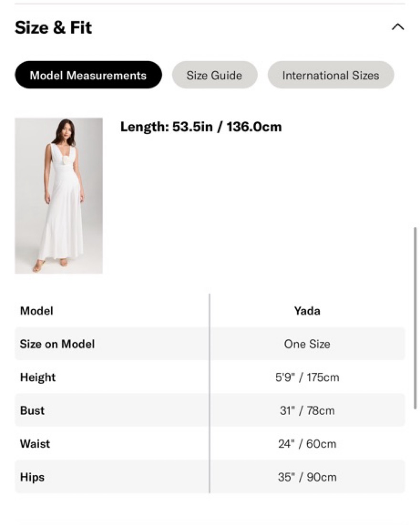This screenshot has height=525, width=420.
Task: Select the Length 53.5in / 136.0cm text
Action: [x=201, y=127]
